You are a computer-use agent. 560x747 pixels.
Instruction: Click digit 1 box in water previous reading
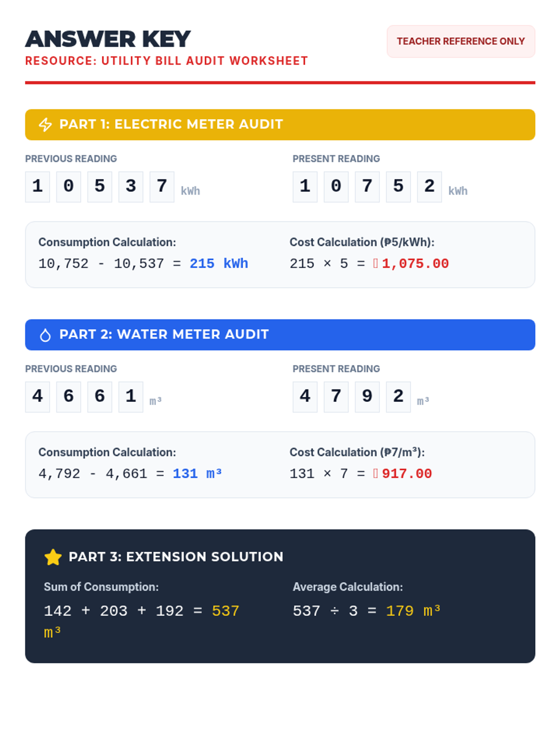pos(131,397)
